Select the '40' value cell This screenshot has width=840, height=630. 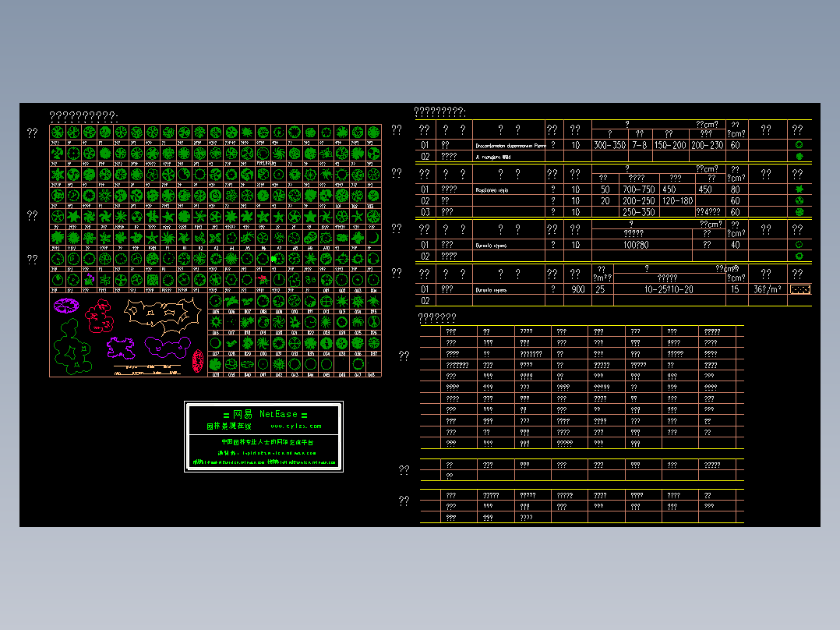pos(735,245)
